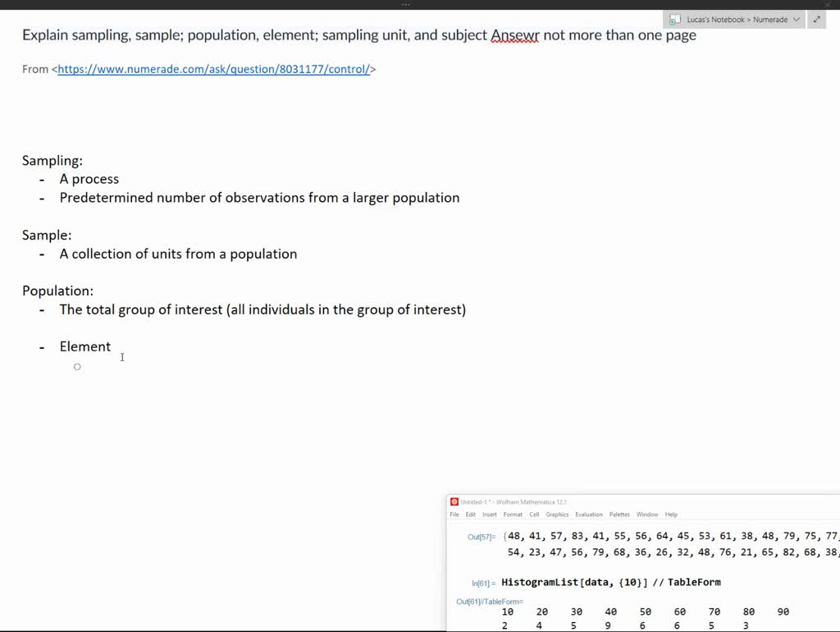This screenshot has height=632, width=840.
Task: Open the Window menu in Mathematica
Action: pos(647,514)
